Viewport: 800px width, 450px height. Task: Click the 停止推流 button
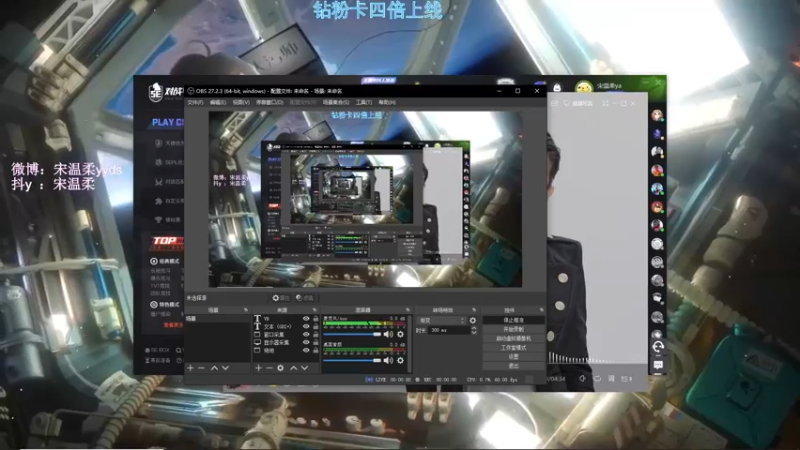coord(513,320)
